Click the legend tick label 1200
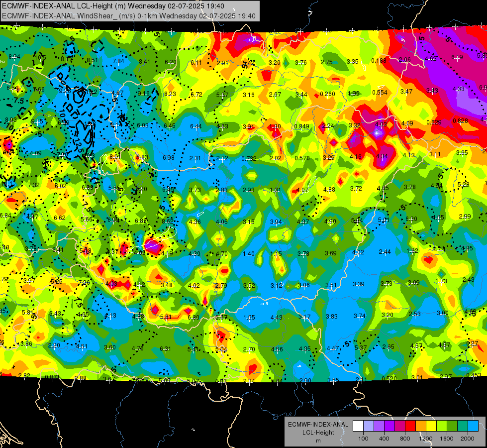 tap(426, 439)
